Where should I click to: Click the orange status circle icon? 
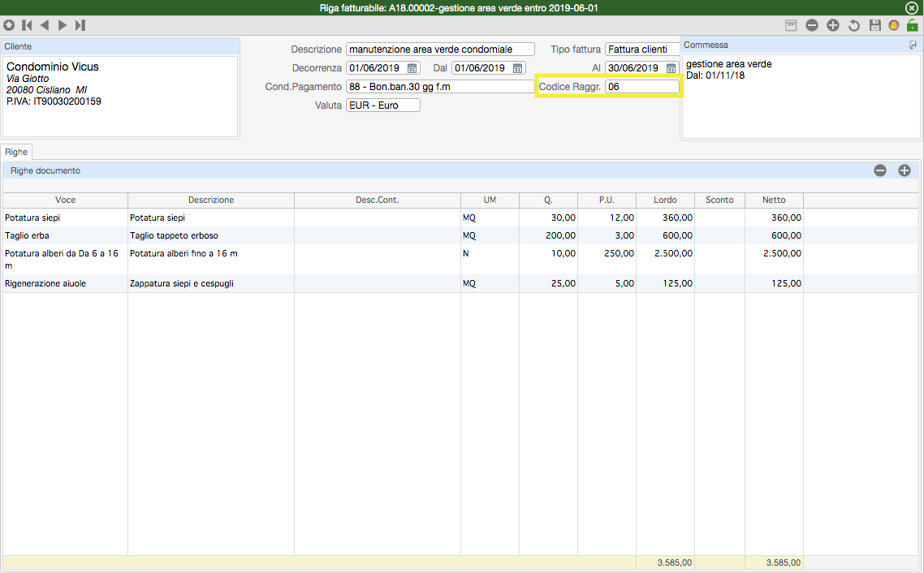tap(894, 24)
